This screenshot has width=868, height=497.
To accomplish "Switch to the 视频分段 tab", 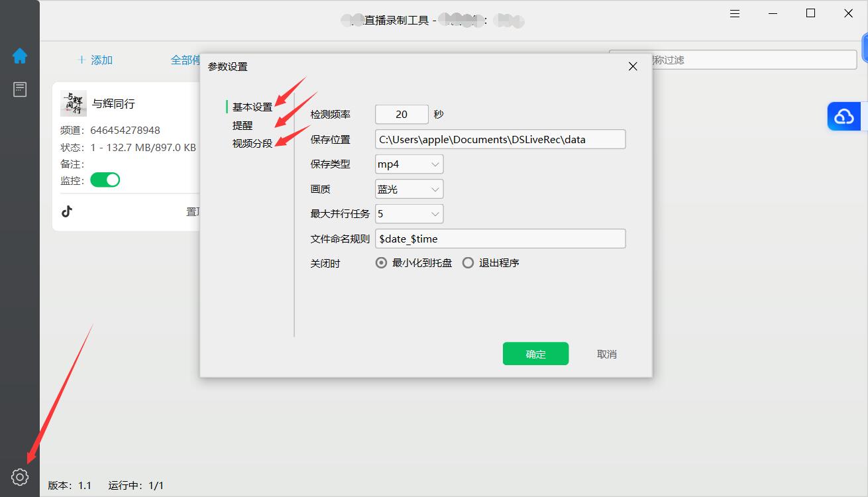I will [252, 143].
